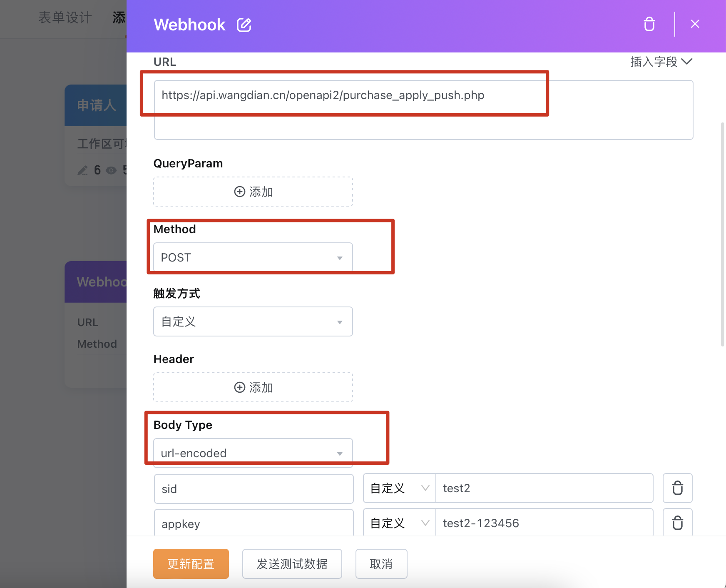This screenshot has width=726, height=588.
Task: Click the edit pencil icon on 申请人 card
Action: [82, 170]
